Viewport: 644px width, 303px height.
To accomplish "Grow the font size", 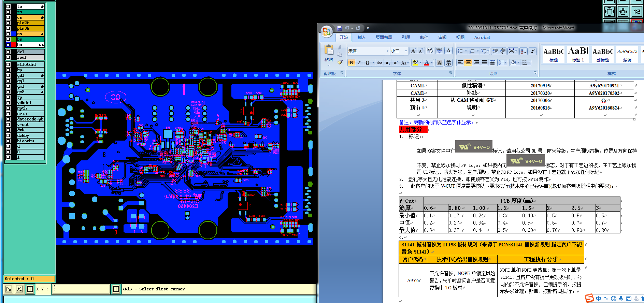I will (413, 51).
